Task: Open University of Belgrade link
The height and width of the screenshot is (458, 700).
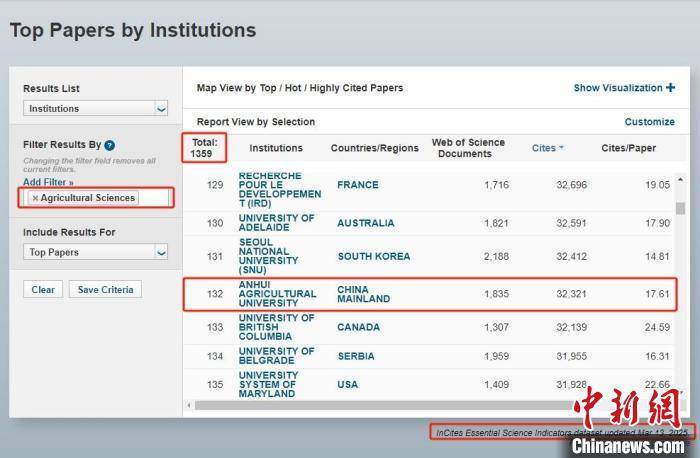Action: pos(276,356)
